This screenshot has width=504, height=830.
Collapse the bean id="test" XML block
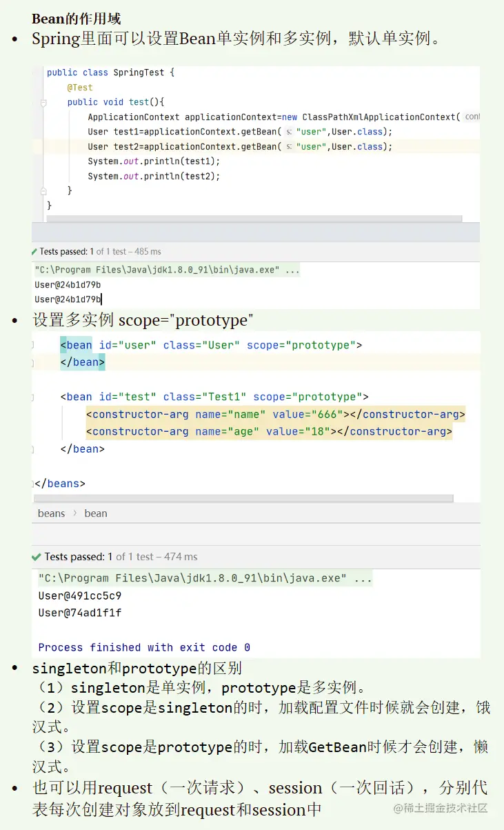click(x=33, y=397)
